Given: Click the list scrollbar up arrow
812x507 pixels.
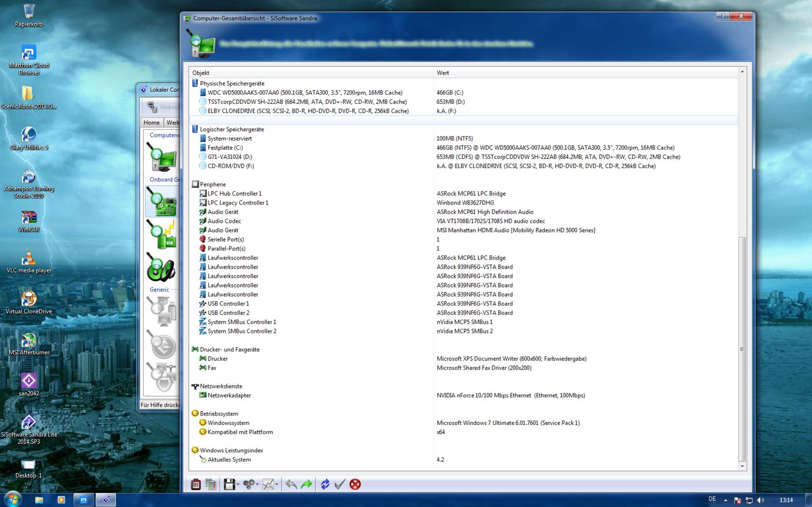Looking at the screenshot, I should [742, 72].
